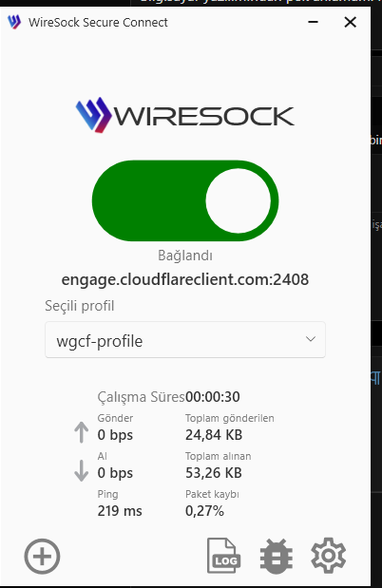Click the large WireSock logo
Image resolution: width=382 pixels, height=588 pixels.
point(185,115)
